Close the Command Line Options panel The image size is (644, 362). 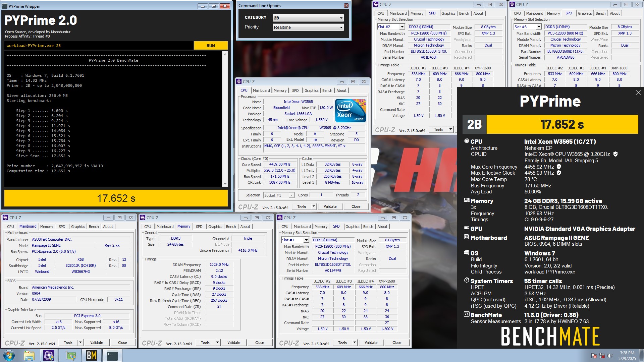[346, 6]
